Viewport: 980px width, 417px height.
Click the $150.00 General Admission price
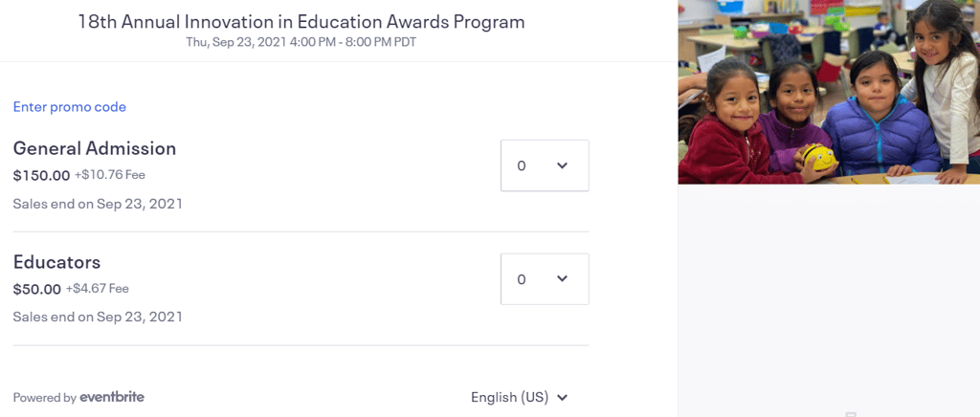click(41, 175)
